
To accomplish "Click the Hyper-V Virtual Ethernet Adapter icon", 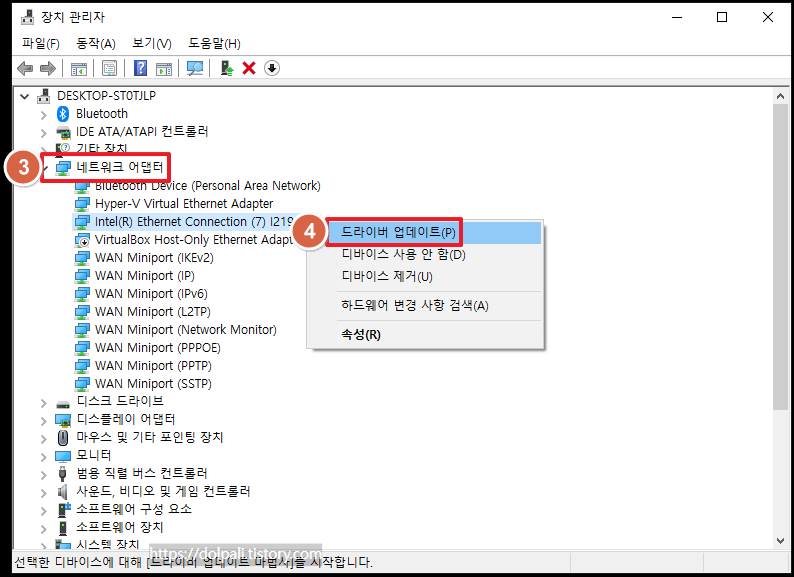I will click(x=82, y=204).
